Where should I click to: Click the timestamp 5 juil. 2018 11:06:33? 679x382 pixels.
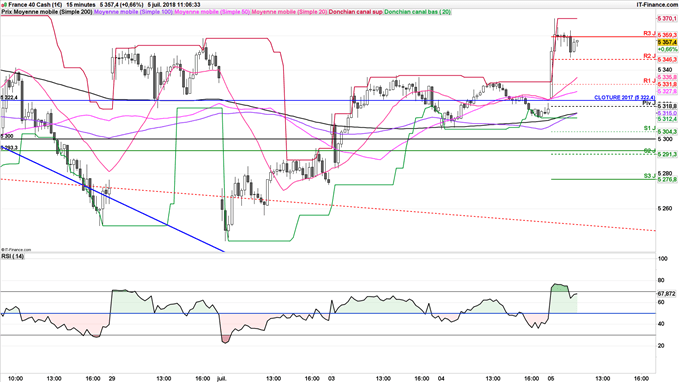pos(174,5)
